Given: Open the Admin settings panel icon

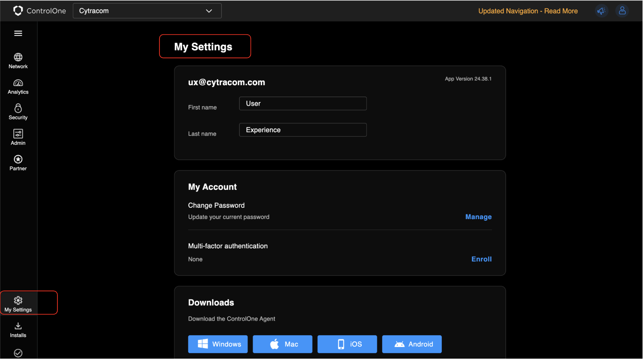Looking at the screenshot, I should click(18, 138).
